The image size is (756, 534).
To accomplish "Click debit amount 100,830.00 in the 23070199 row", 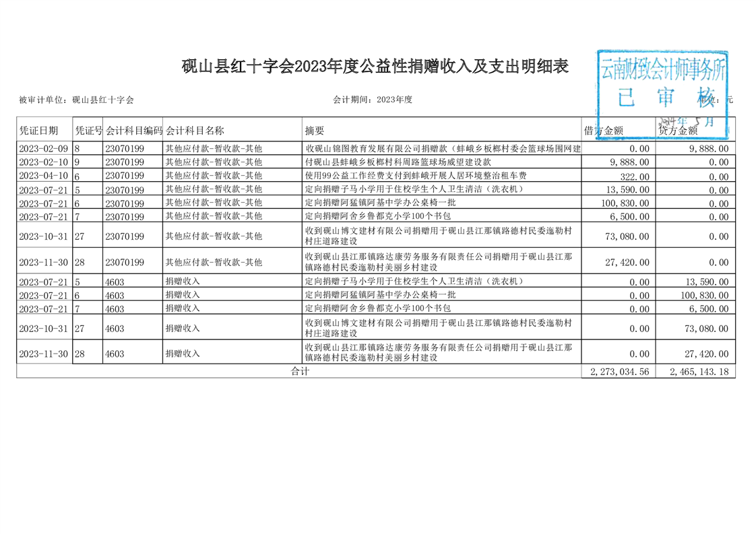I will pyautogui.click(x=625, y=203).
